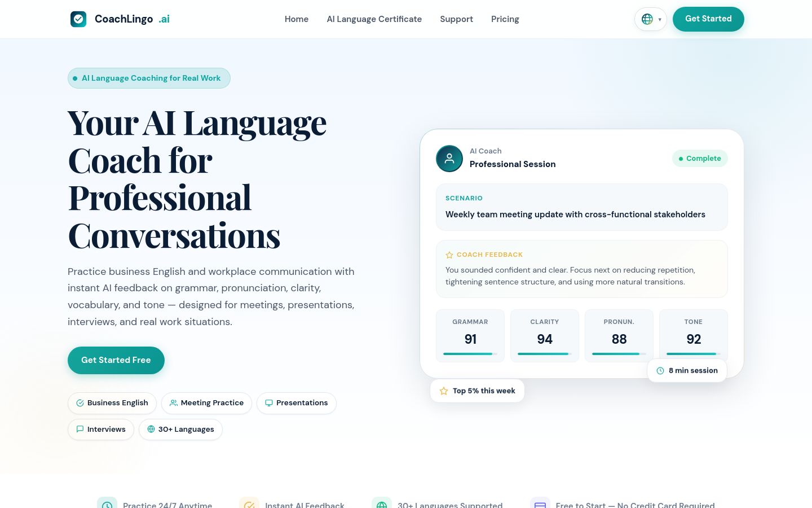Click the clock icon in 8 min session
The height and width of the screenshot is (508, 812).
[x=660, y=371]
